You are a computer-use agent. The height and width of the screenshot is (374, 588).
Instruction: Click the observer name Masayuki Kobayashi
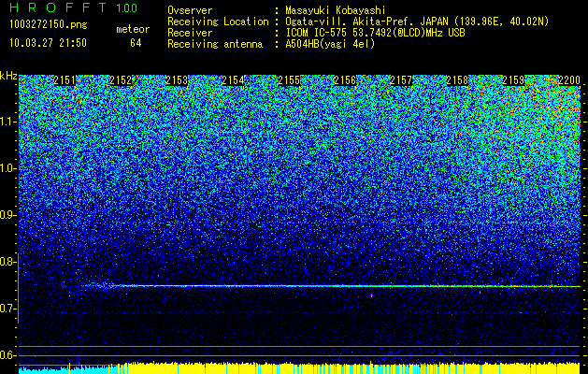336,10
